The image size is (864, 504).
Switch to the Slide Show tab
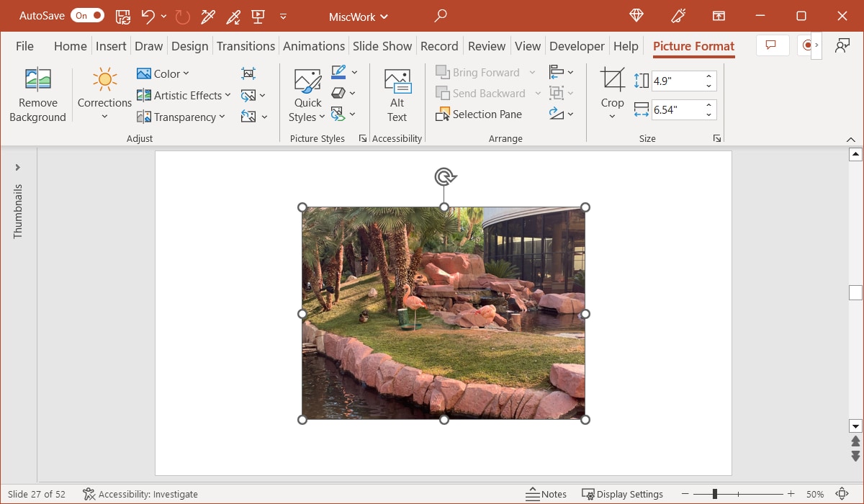click(x=382, y=45)
